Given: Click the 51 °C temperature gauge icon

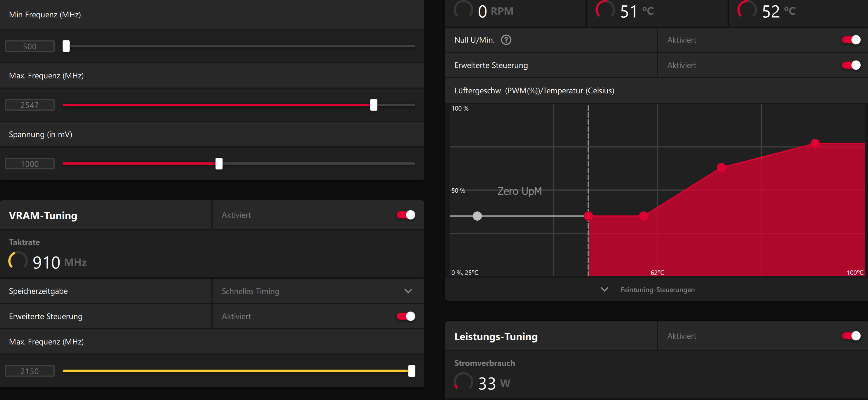Looking at the screenshot, I should coord(605,10).
